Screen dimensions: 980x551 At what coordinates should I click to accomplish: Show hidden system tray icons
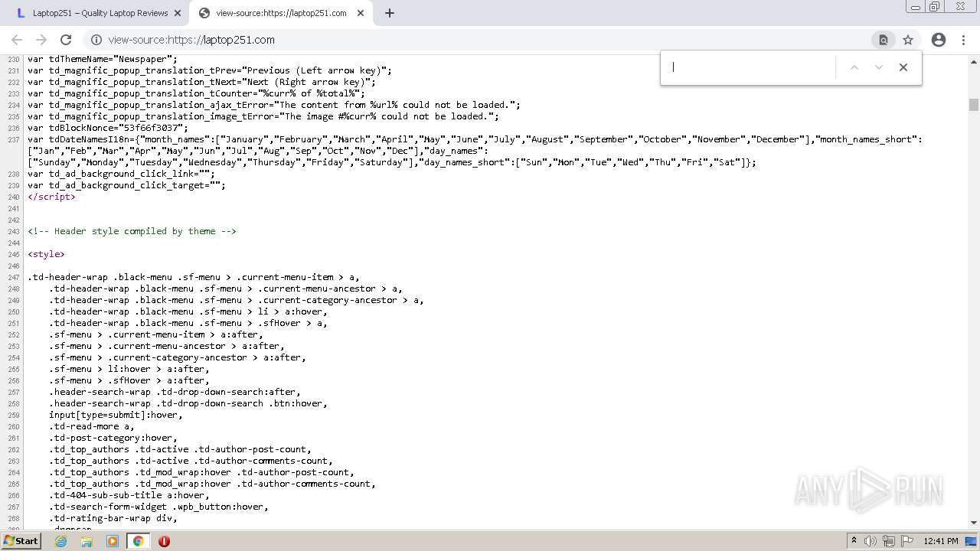(854, 541)
